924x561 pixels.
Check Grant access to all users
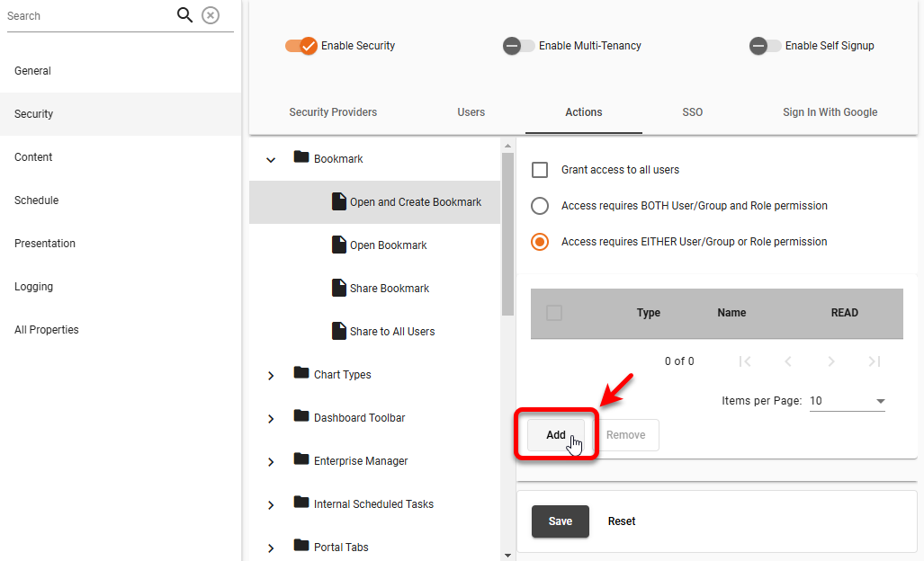540,169
